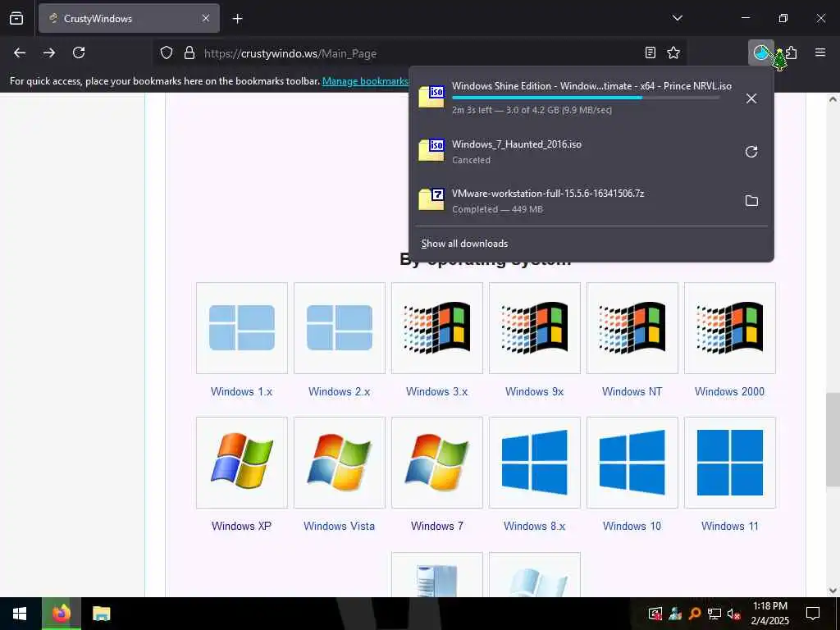Viewport: 840px width, 630px height.
Task: Follow the Windows 2.x text link
Action: point(339,391)
